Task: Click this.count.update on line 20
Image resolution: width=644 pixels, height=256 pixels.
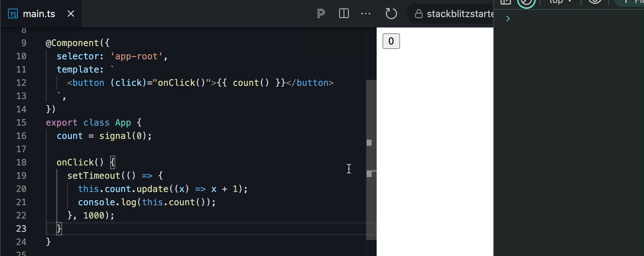Action: coord(123,189)
